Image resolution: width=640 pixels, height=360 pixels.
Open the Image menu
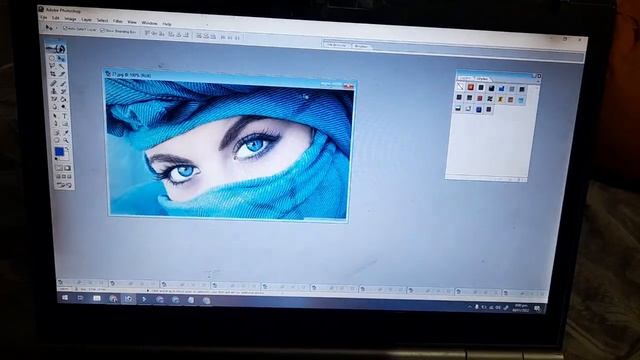coord(70,19)
